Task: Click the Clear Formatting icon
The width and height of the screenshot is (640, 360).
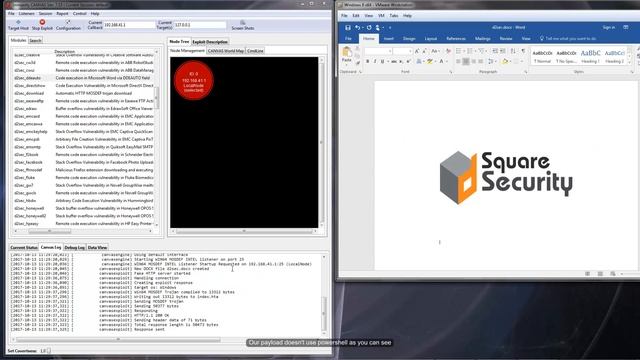Action: click(448, 51)
